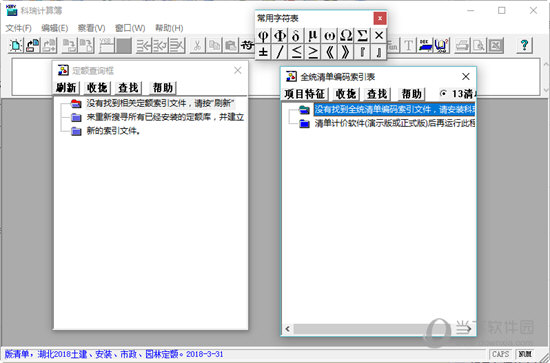Click the Copy toolbar icon
550x363 pixels.
point(214,46)
